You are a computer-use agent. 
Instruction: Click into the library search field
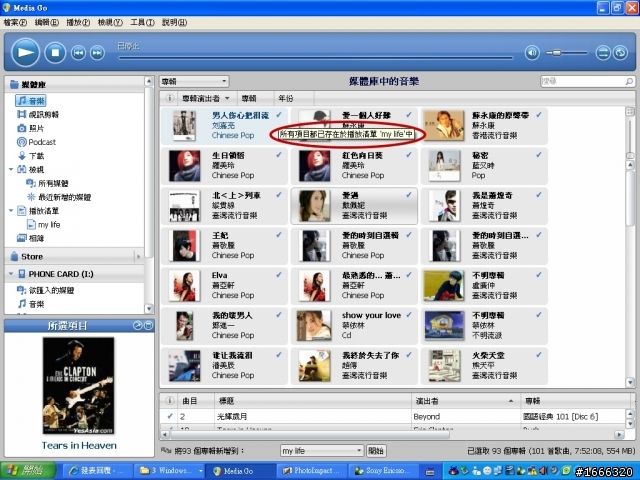[582, 82]
